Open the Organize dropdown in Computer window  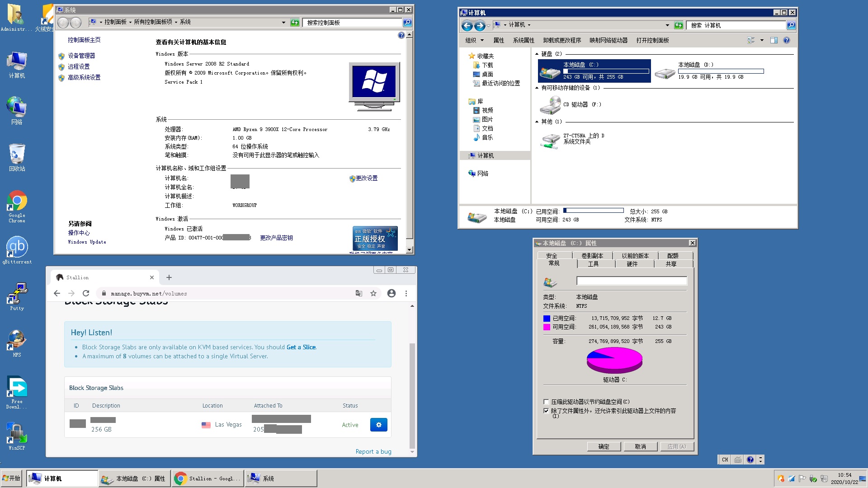[x=475, y=40]
